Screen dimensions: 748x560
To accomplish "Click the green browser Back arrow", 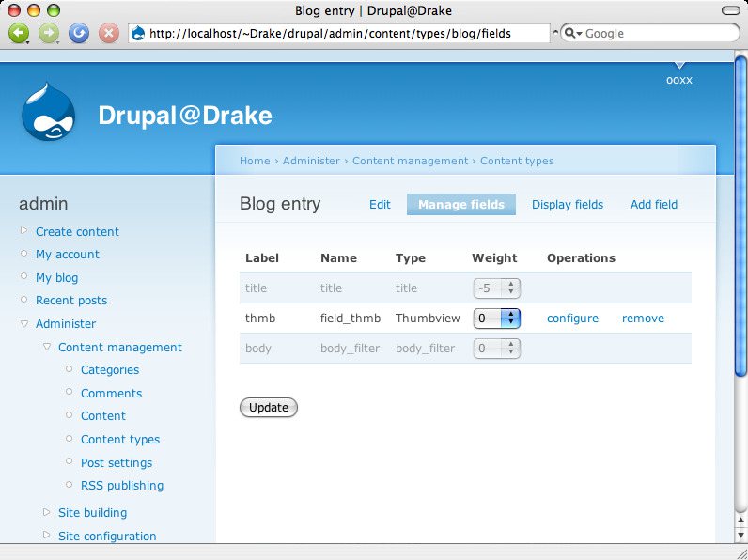I will coord(19,34).
